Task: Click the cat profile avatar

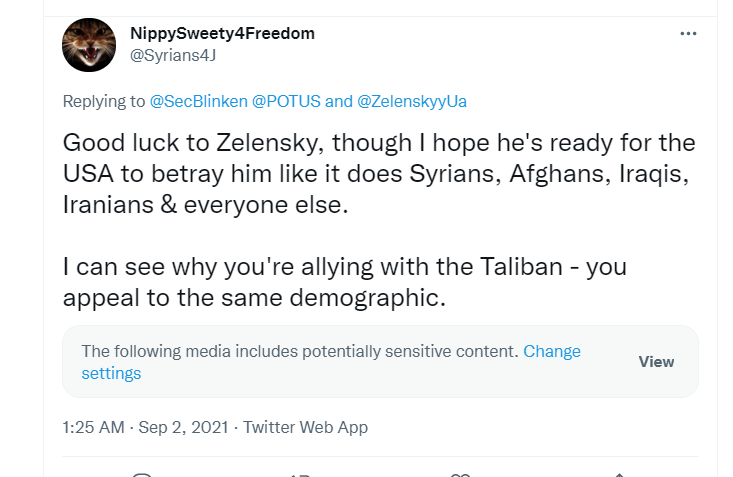Action: tap(89, 45)
